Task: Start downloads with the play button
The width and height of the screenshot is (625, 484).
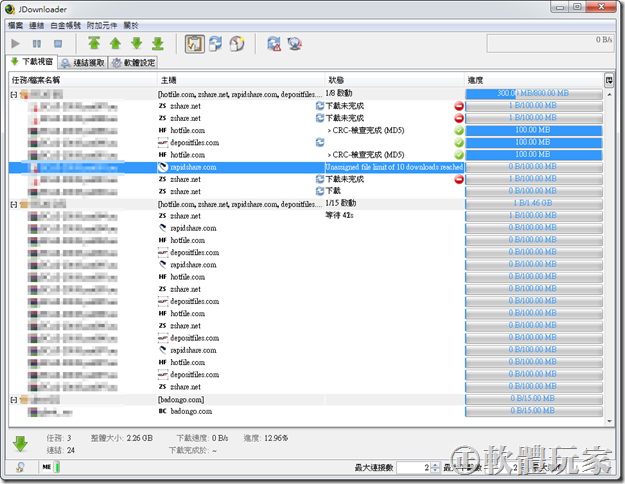Action: click(x=16, y=43)
